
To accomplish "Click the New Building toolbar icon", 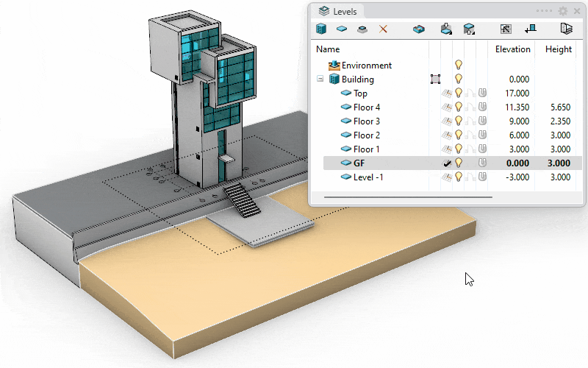I will pyautogui.click(x=321, y=29).
